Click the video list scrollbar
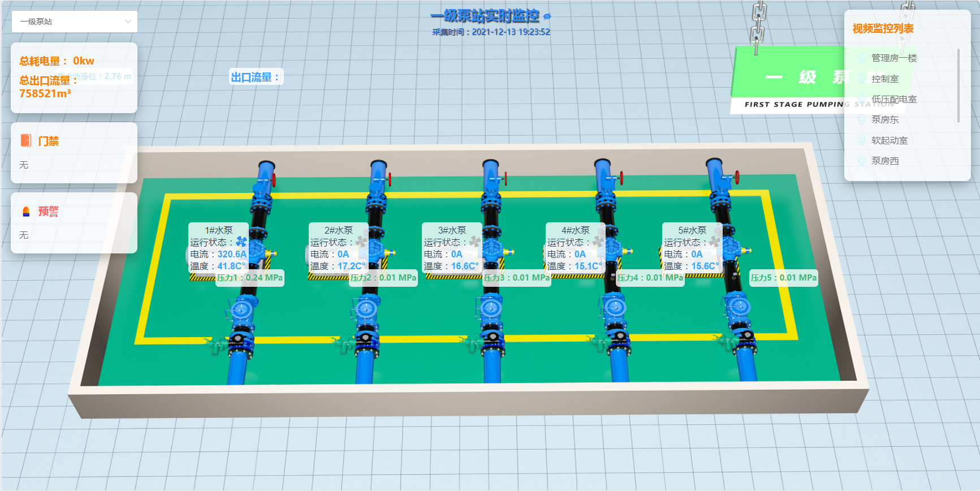Viewport: 980px width, 491px height. coord(958,85)
